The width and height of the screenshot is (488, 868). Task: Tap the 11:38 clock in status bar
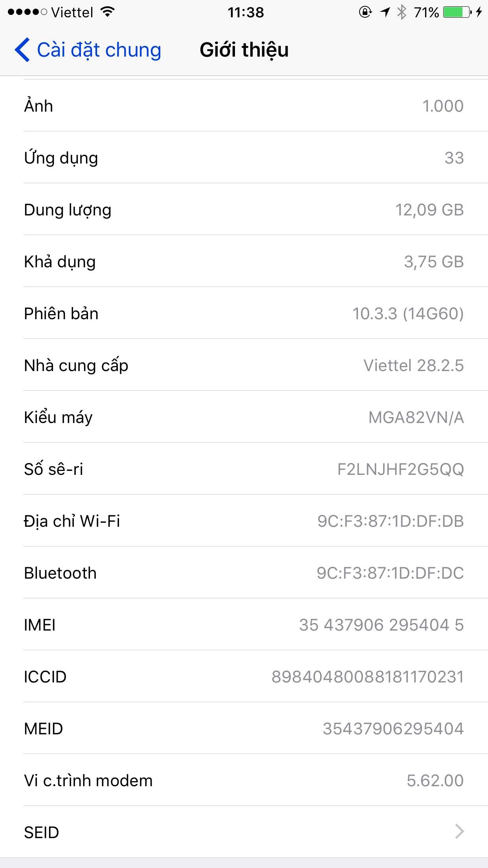246,12
